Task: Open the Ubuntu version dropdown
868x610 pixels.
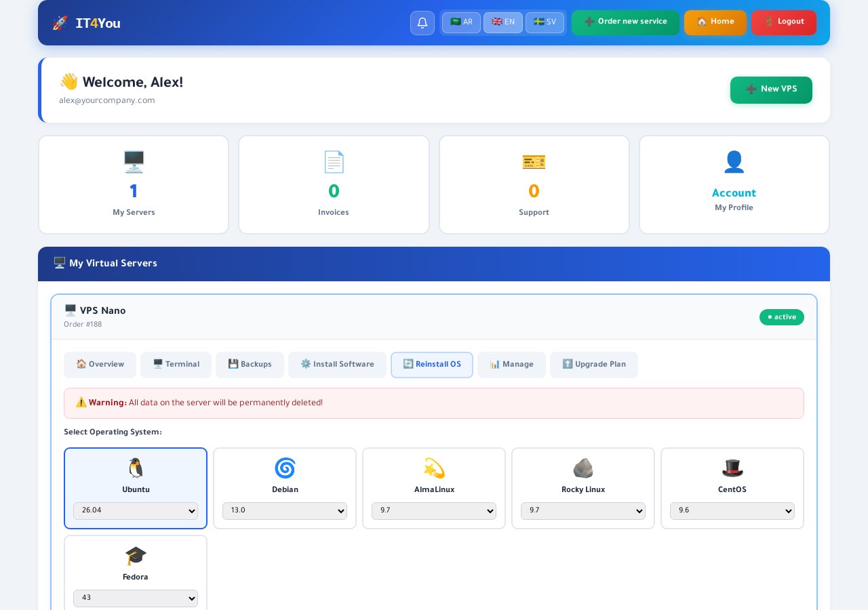Action: click(x=136, y=511)
